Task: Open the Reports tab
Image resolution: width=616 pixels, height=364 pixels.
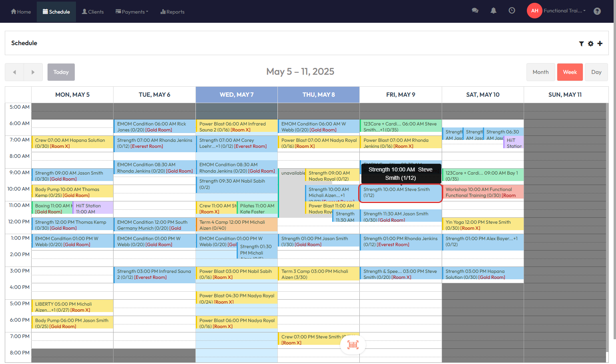Action: tap(172, 12)
